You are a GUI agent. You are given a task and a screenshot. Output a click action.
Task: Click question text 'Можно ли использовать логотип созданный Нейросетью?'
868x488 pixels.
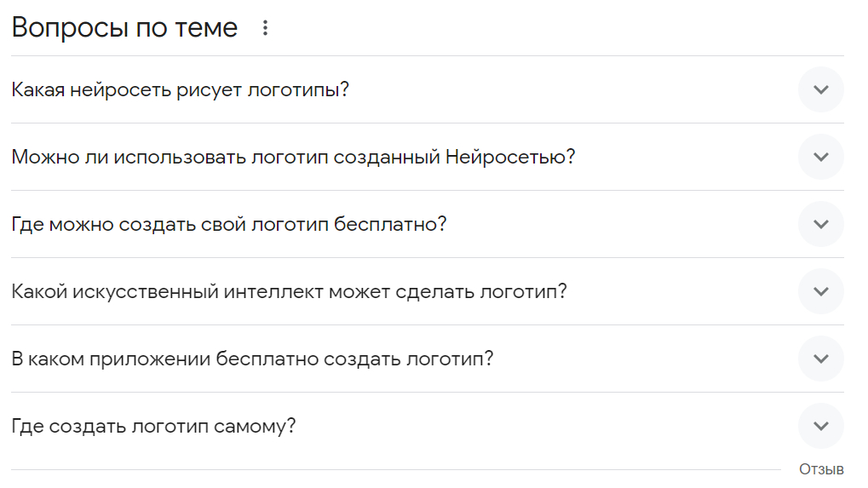(293, 157)
